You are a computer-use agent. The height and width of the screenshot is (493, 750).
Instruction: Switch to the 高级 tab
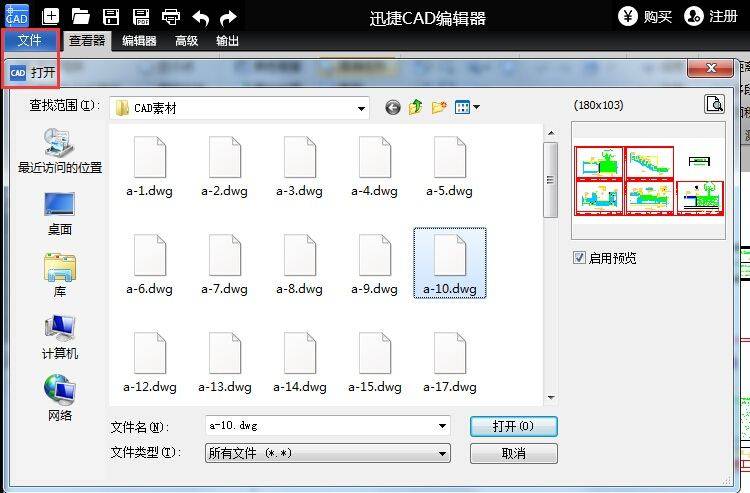tap(187, 41)
